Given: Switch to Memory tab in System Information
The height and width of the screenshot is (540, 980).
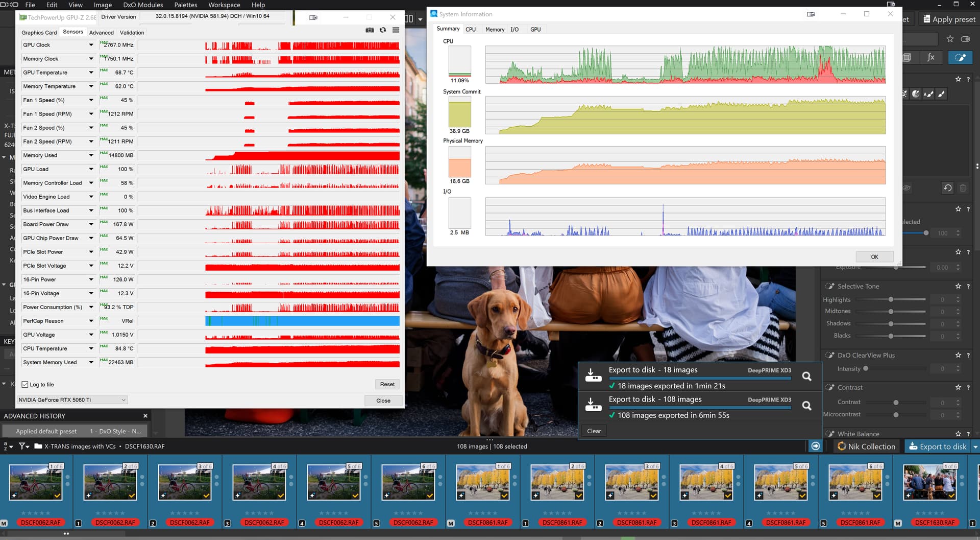Looking at the screenshot, I should tap(495, 30).
